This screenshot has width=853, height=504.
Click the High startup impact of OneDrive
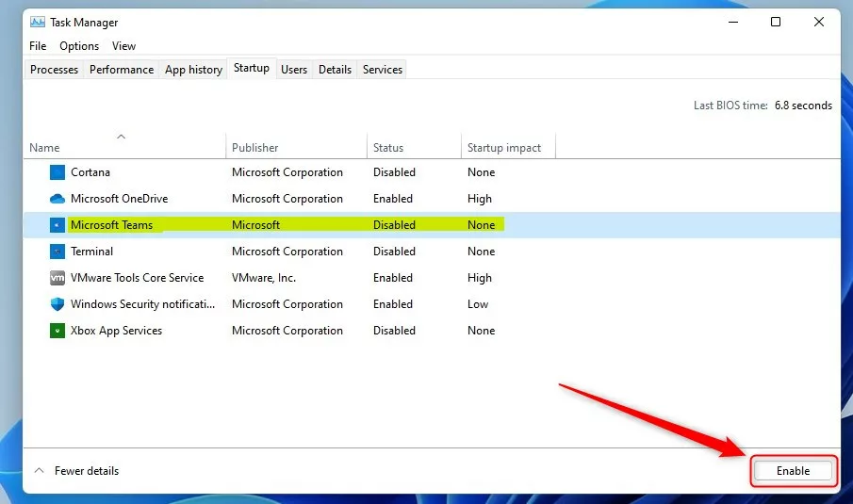(479, 199)
